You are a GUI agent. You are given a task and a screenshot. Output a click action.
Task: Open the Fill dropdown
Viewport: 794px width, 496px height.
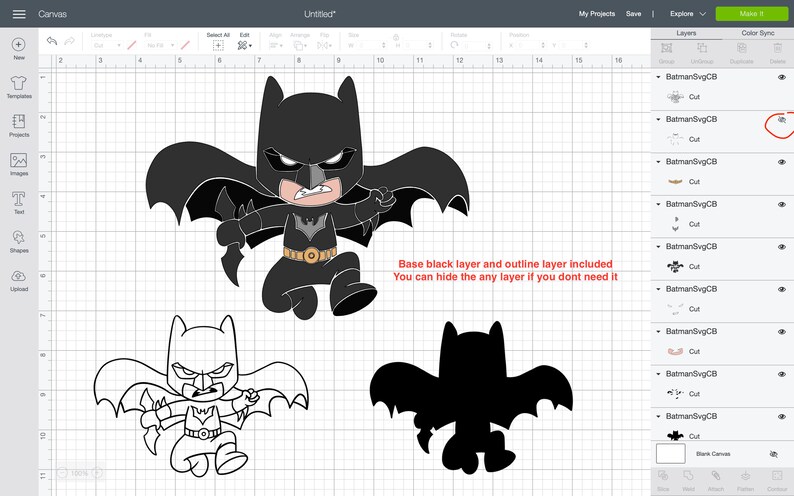tap(160, 46)
